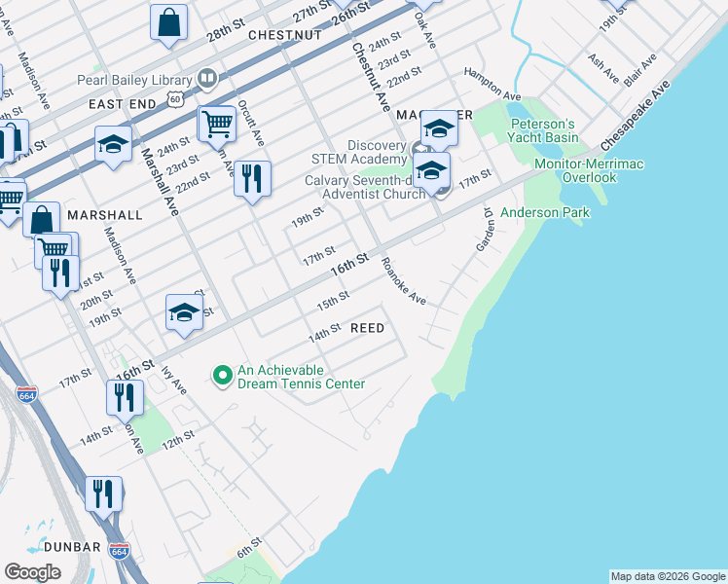Screen dimensions: 728x584
Task: Click the Roanoke Ave street label
Action: [x=404, y=281]
